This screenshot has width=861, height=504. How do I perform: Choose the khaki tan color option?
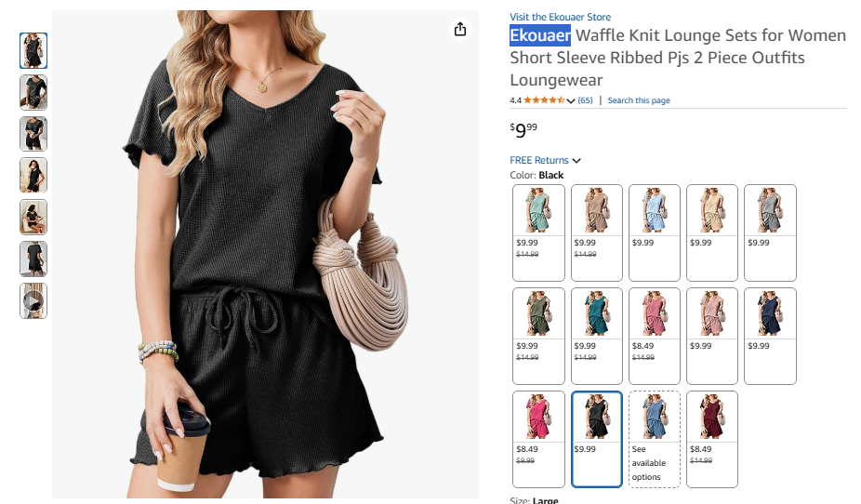597,232
